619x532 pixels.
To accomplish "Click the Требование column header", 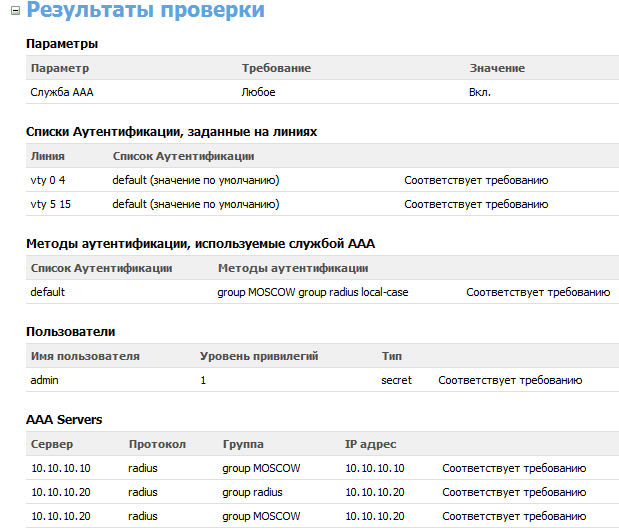I will 276,68.
